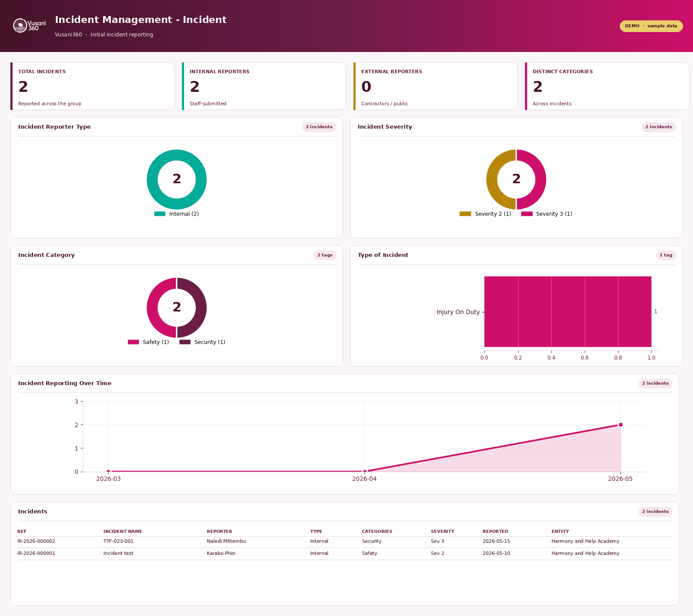Click reported date 2026-05-15
Viewport: 693px width, 616px height.
tap(496, 541)
